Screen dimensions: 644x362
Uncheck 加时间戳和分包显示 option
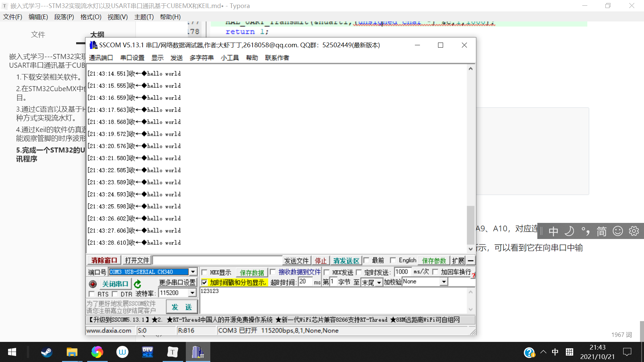pyautogui.click(x=204, y=282)
